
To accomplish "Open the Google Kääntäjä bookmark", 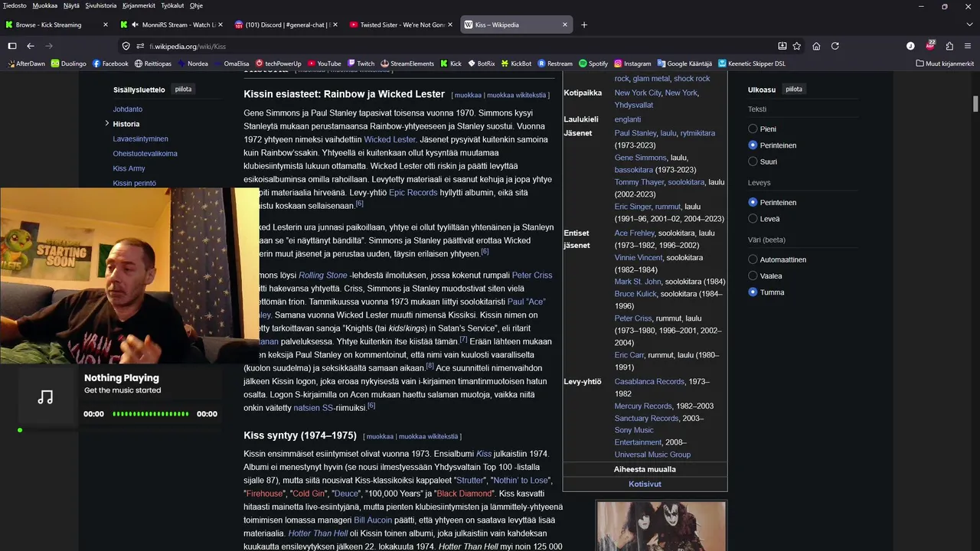I will [684, 64].
